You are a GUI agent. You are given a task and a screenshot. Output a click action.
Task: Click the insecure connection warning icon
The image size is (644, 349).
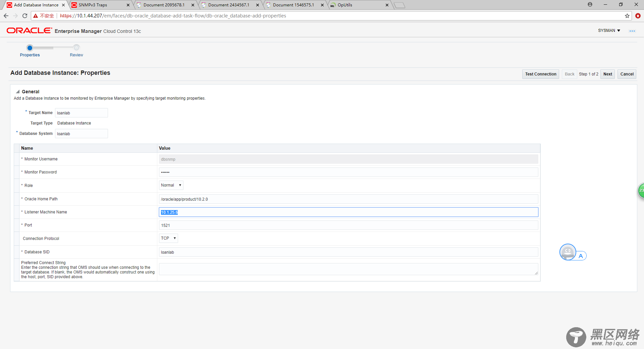[36, 16]
